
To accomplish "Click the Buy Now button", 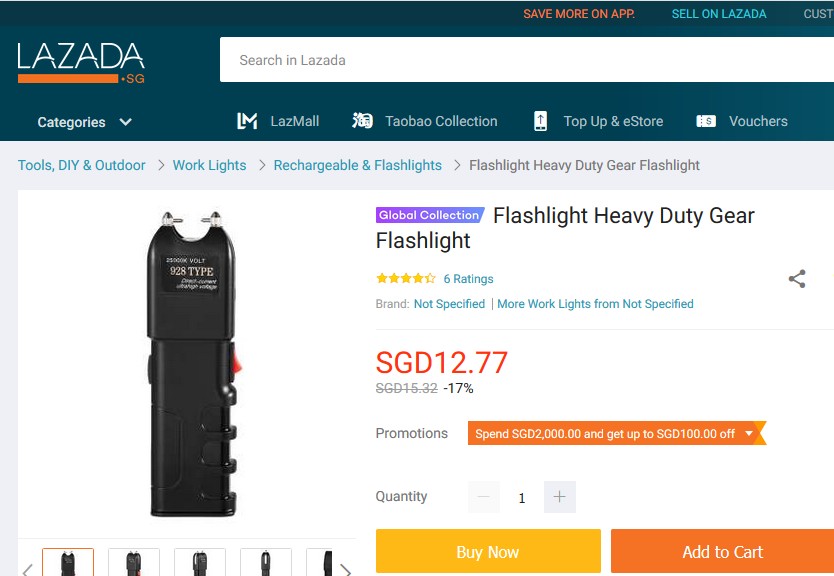I will pos(487,551).
